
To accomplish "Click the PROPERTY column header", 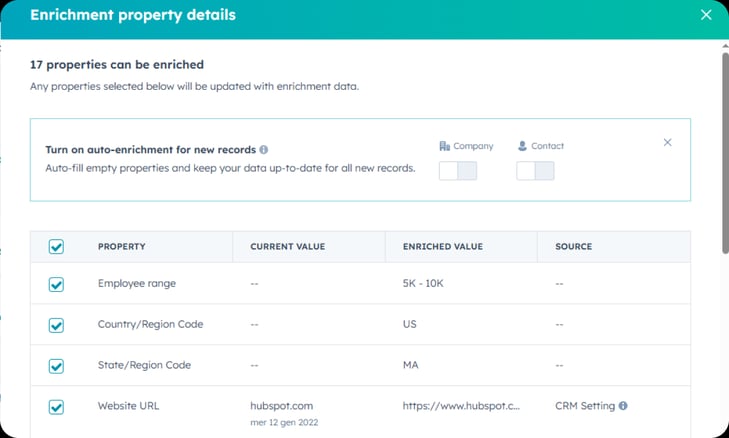I will click(121, 247).
